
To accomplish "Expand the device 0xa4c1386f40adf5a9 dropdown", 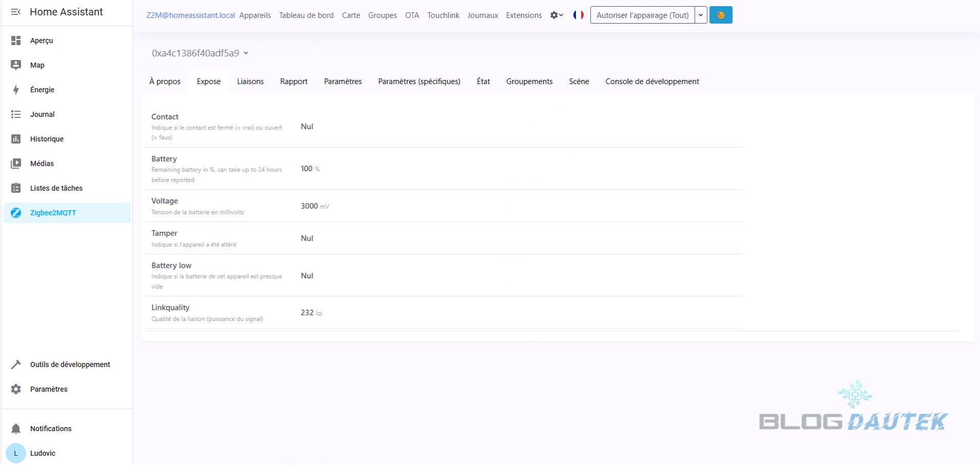I will (x=200, y=53).
